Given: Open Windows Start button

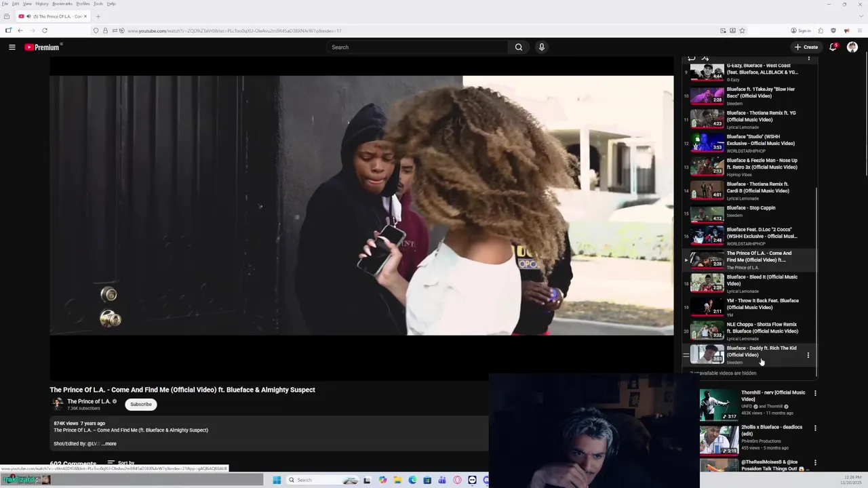Looking at the screenshot, I should pyautogui.click(x=277, y=480).
